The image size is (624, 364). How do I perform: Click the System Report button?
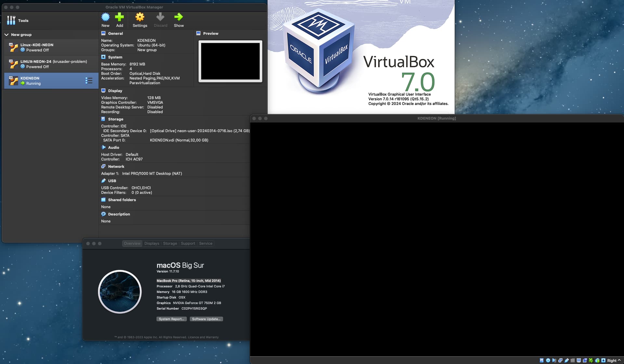[x=171, y=319]
